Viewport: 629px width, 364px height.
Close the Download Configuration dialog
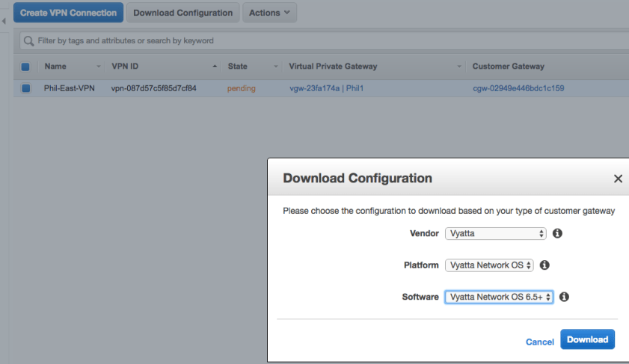tap(618, 179)
